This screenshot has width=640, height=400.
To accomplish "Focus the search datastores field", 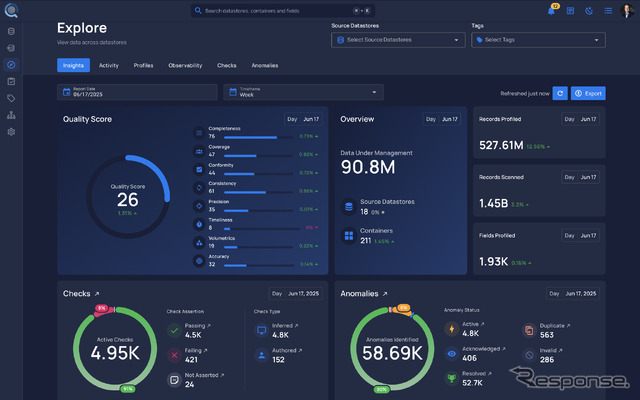I will [282, 11].
